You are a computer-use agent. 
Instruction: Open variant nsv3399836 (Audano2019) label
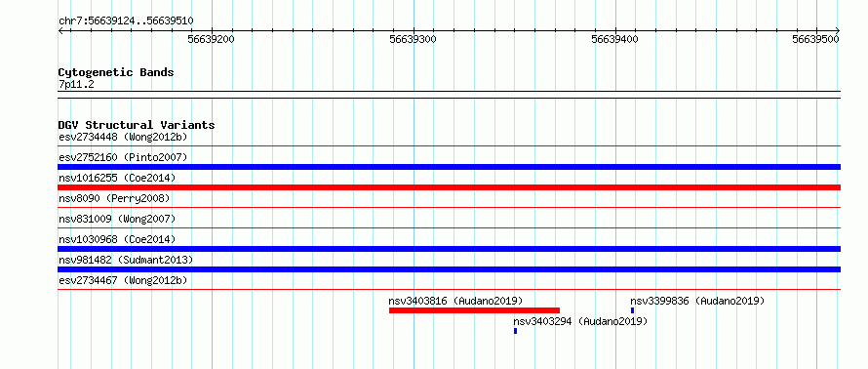[697, 301]
